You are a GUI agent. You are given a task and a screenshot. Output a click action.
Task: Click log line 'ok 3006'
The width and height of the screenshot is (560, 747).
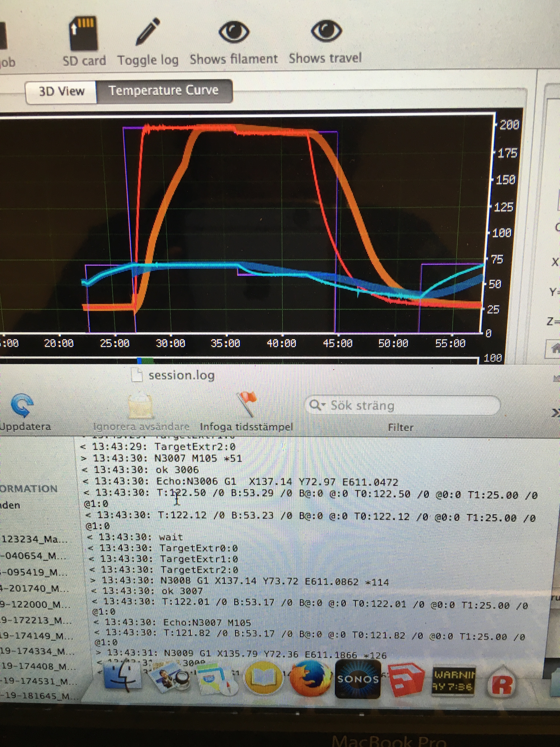tap(140, 470)
